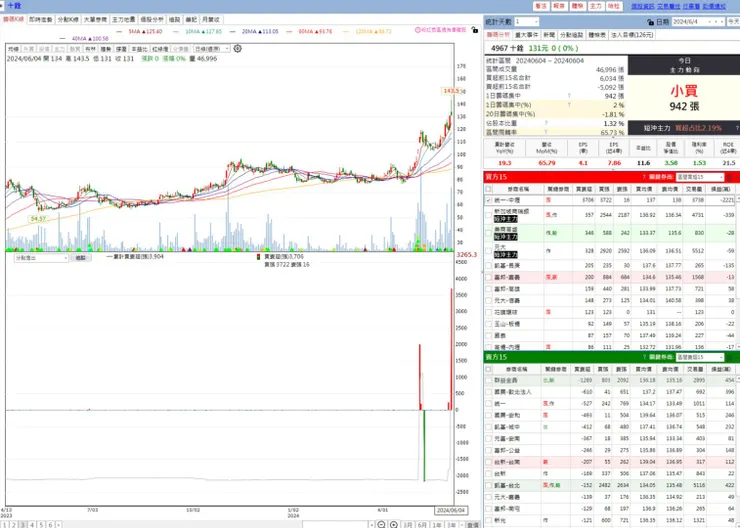Image resolution: width=740 pixels, height=528 pixels.
Task: Open the dropdown arrow beside the 3年 button
Action: pyautogui.click(x=461, y=525)
